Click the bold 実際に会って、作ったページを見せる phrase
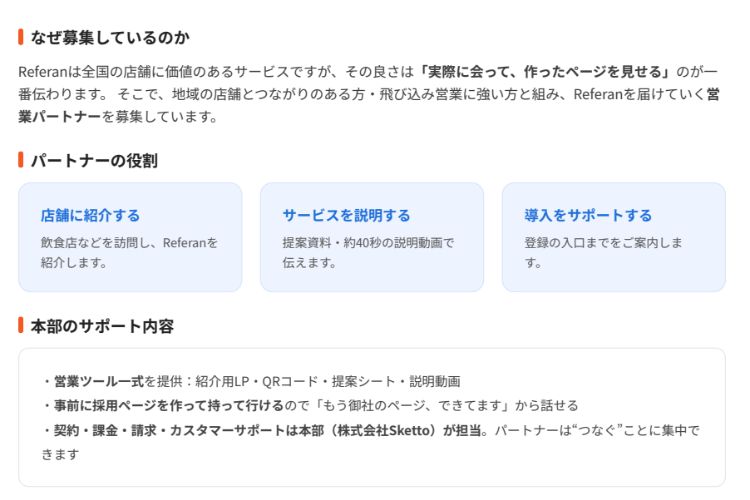750x500 pixels. point(544,72)
